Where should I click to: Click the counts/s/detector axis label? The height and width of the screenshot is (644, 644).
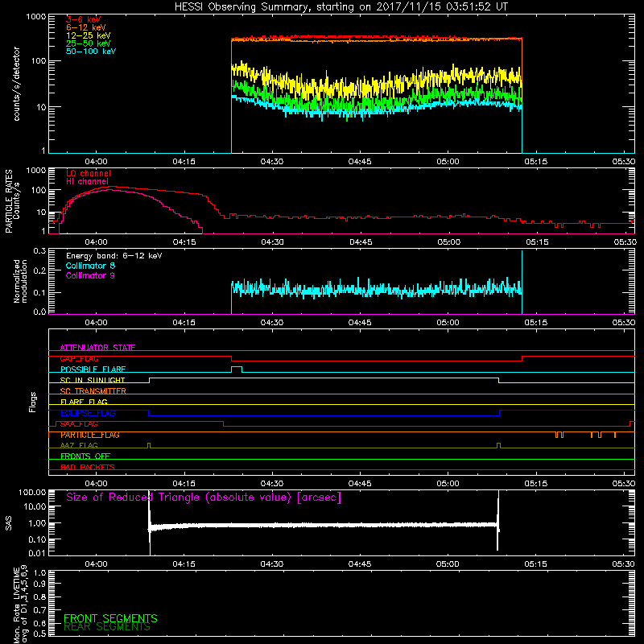coord(16,84)
